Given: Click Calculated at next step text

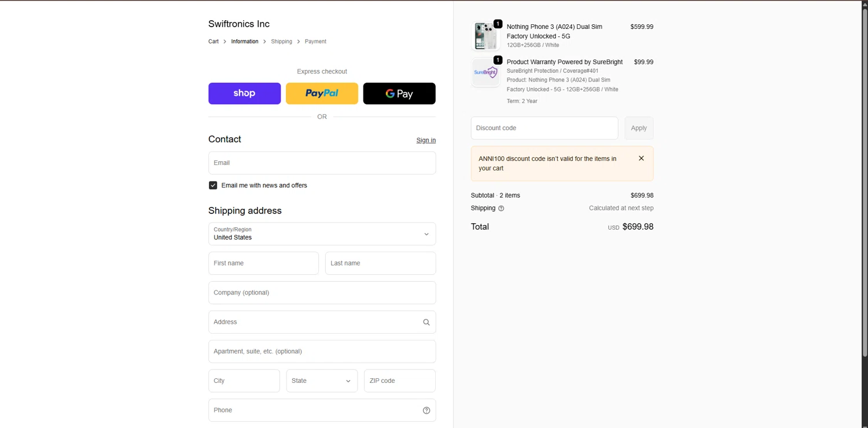Looking at the screenshot, I should [x=621, y=208].
